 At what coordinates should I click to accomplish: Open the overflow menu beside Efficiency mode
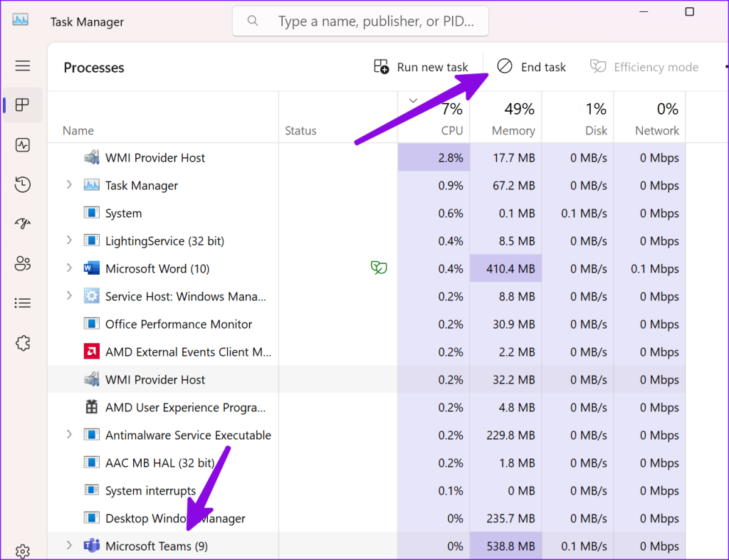[x=725, y=66]
